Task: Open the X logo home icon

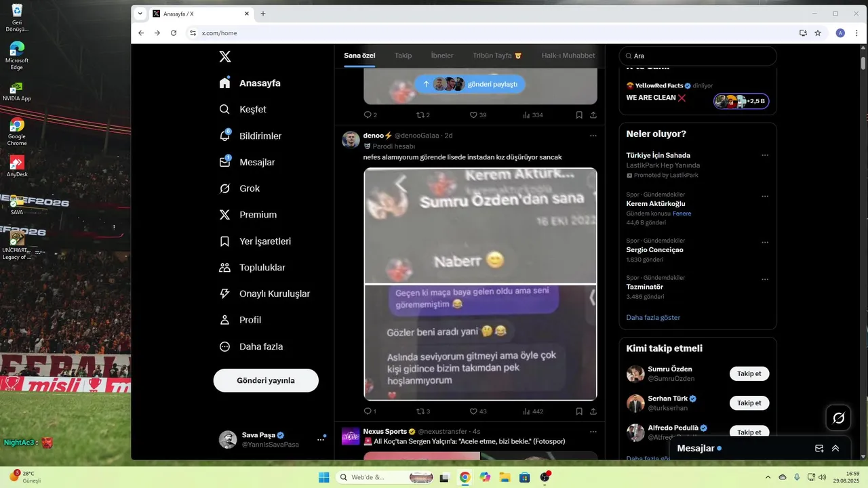Action: pyautogui.click(x=225, y=56)
